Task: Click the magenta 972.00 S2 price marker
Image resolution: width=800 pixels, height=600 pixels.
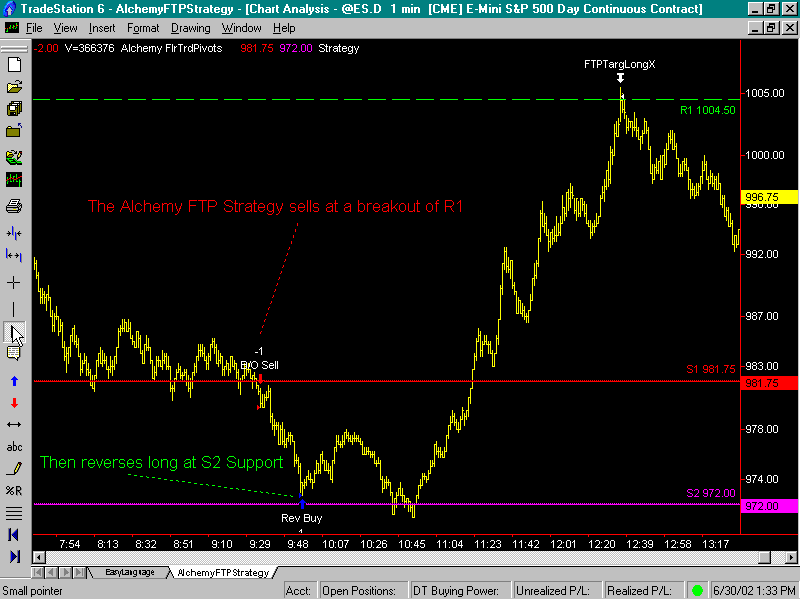Action: 769,506
